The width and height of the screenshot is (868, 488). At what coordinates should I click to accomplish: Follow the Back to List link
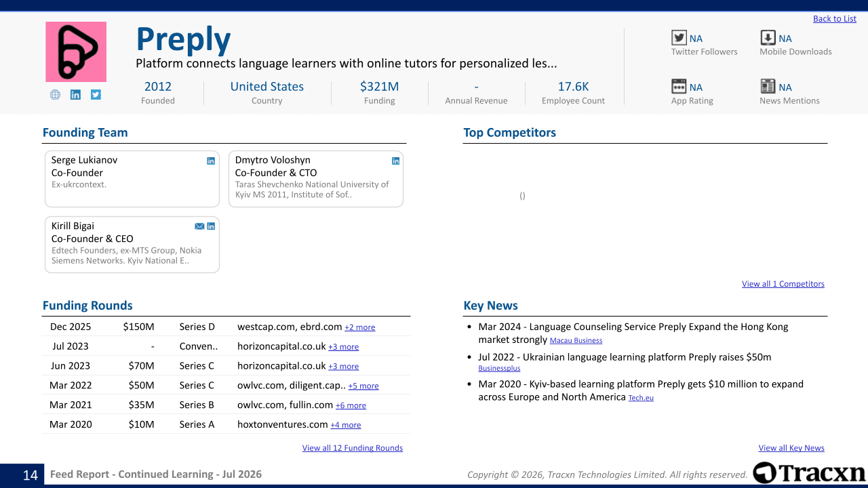pyautogui.click(x=835, y=19)
